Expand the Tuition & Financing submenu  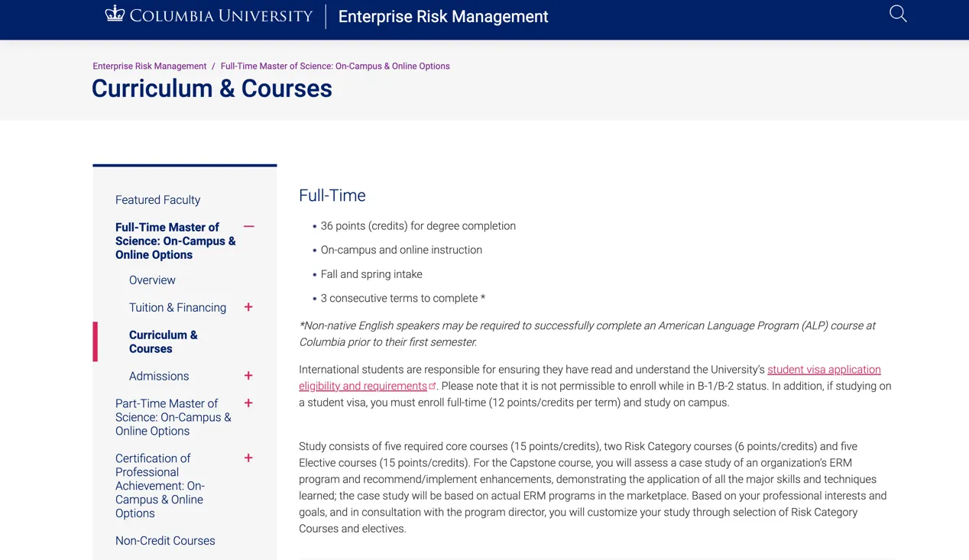point(248,307)
